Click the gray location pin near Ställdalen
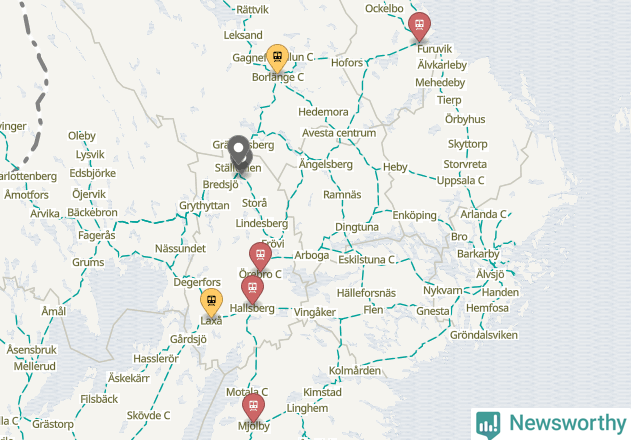Image resolution: width=631 pixels, height=440 pixels. pyautogui.click(x=239, y=151)
